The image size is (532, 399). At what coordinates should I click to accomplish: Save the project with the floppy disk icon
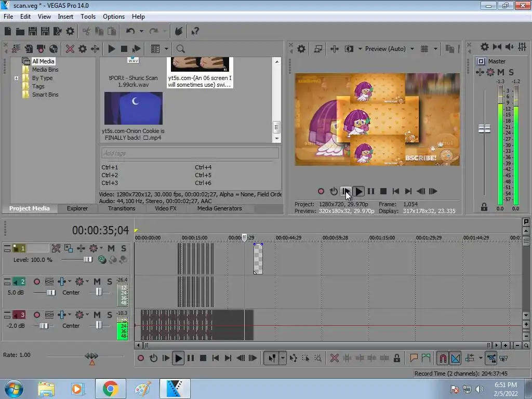pos(33,32)
